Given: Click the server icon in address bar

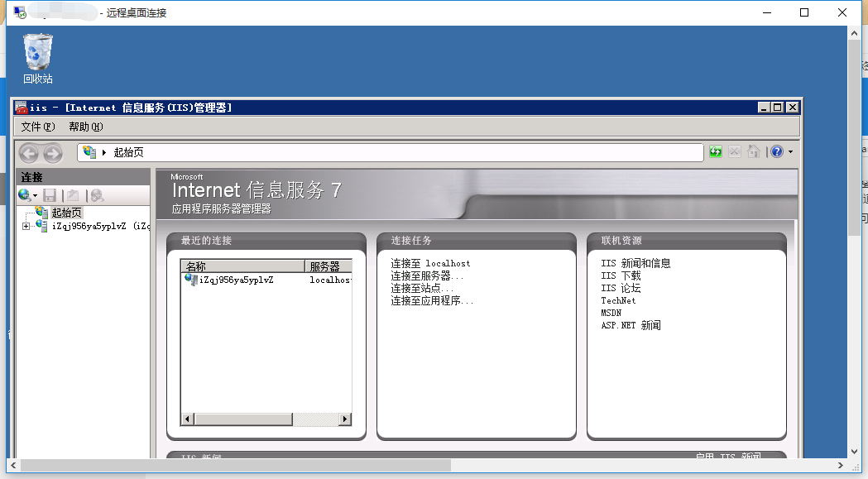Looking at the screenshot, I should pos(89,151).
